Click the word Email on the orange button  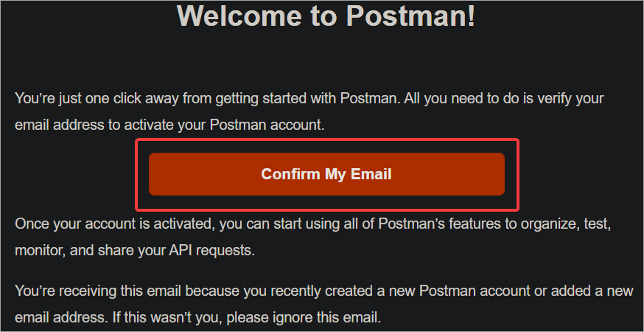coord(371,174)
